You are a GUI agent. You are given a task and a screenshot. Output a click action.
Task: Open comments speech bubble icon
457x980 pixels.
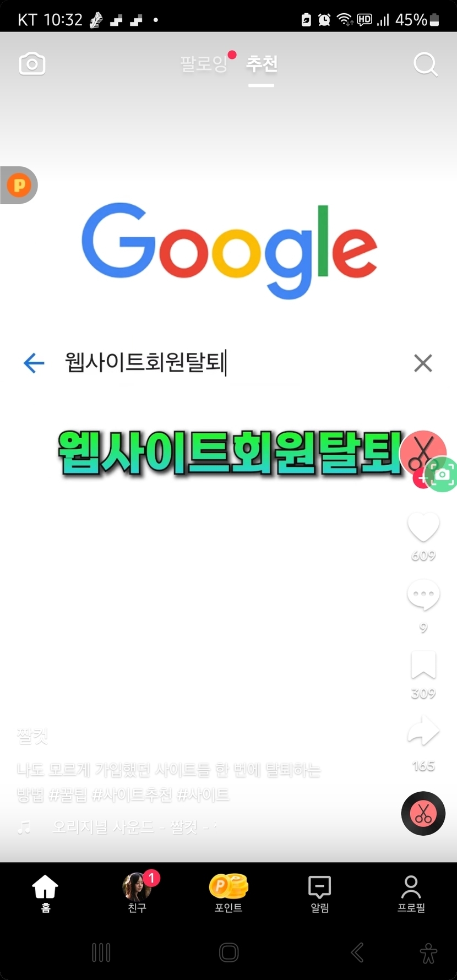tap(423, 596)
